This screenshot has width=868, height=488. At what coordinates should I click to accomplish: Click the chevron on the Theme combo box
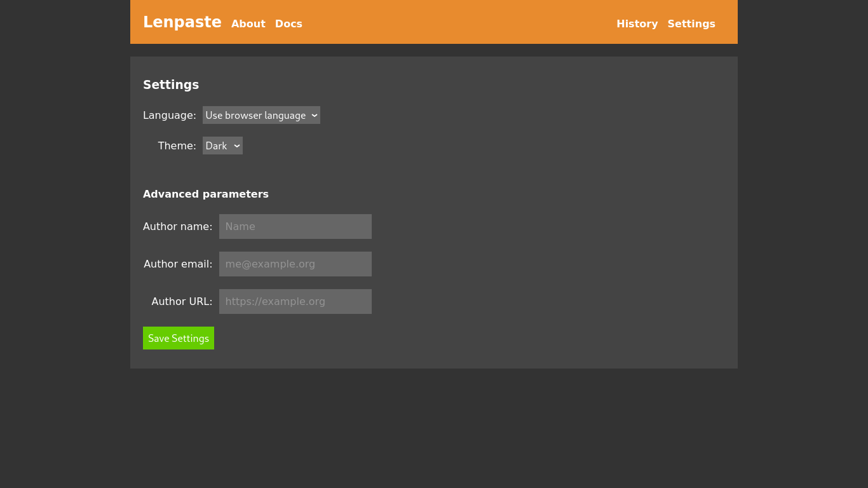236,146
